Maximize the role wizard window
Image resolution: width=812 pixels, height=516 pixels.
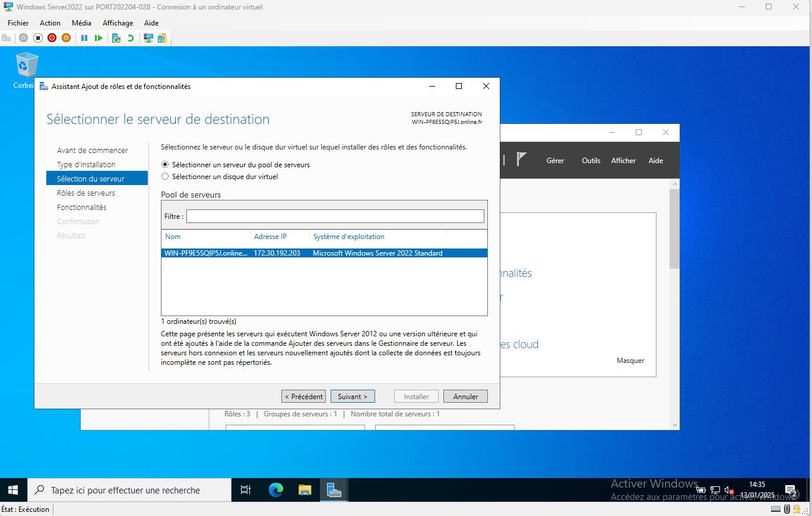(459, 86)
